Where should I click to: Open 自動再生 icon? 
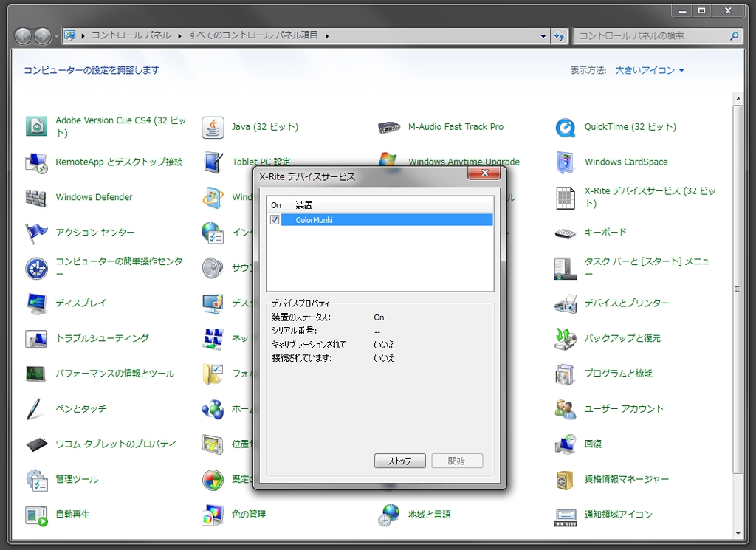coord(36,515)
